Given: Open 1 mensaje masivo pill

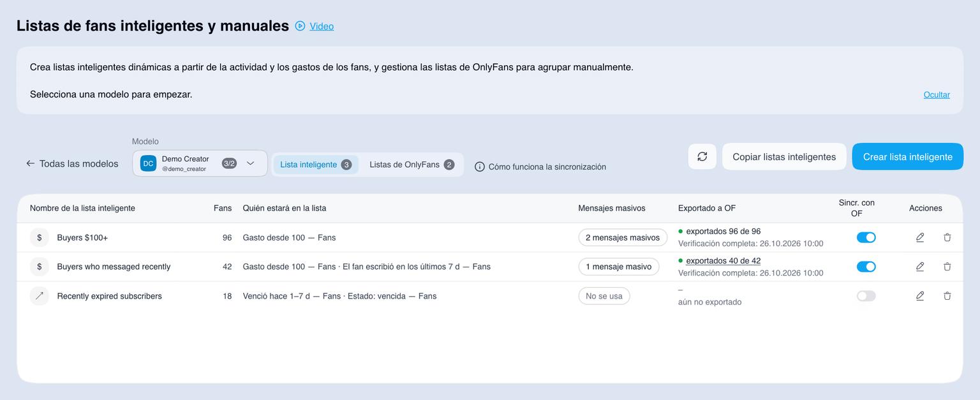Looking at the screenshot, I should click(x=618, y=267).
